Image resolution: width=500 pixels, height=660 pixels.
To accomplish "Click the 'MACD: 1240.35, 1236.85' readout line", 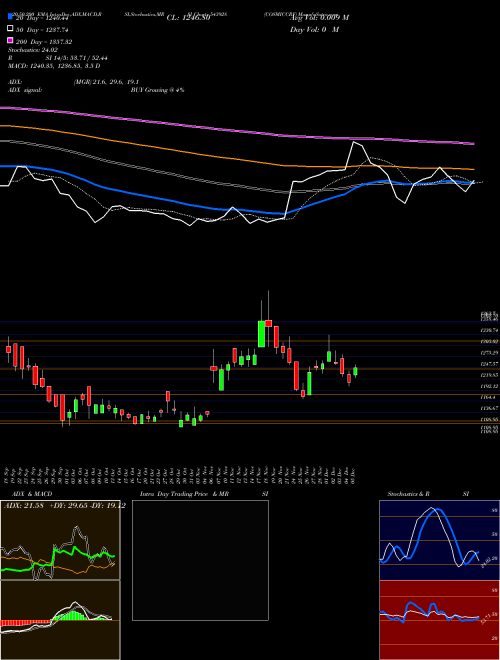I will click(x=54, y=66).
